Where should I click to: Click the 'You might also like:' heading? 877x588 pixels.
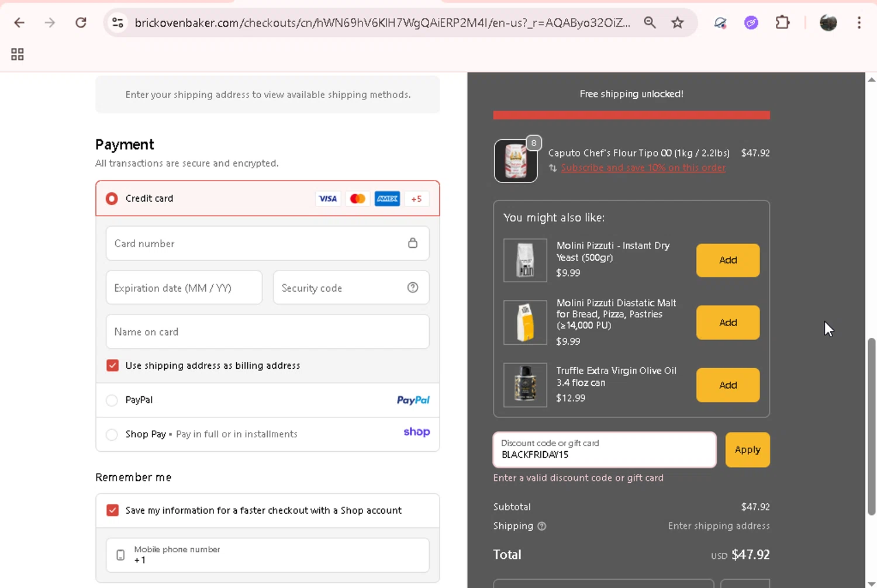554,217
